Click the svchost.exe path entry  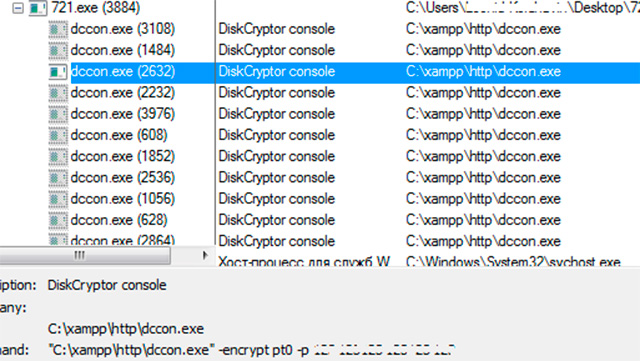513,261
